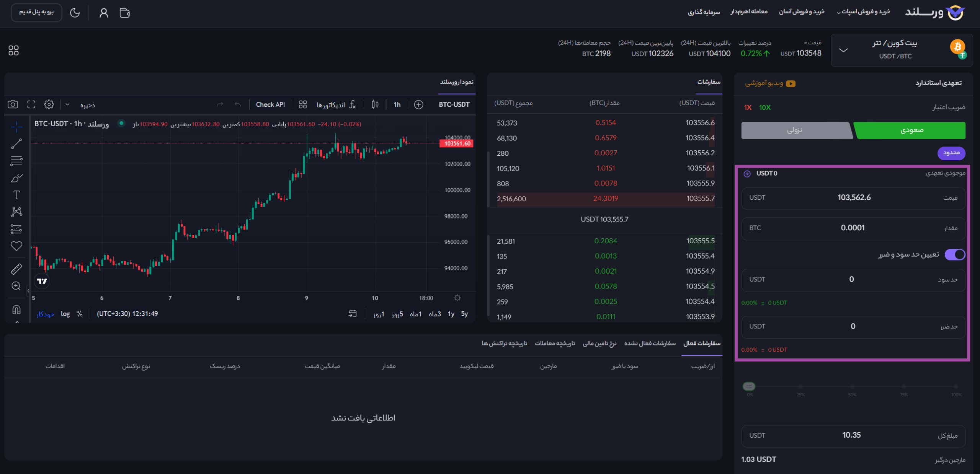This screenshot has height=474, width=980.
Task: Select the zoom in tool
Action: click(x=16, y=286)
